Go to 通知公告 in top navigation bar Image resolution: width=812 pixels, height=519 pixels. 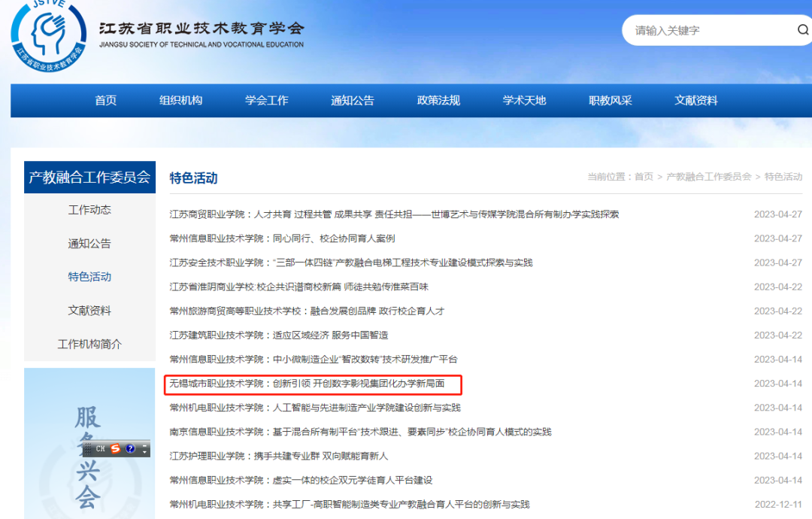[x=353, y=101]
